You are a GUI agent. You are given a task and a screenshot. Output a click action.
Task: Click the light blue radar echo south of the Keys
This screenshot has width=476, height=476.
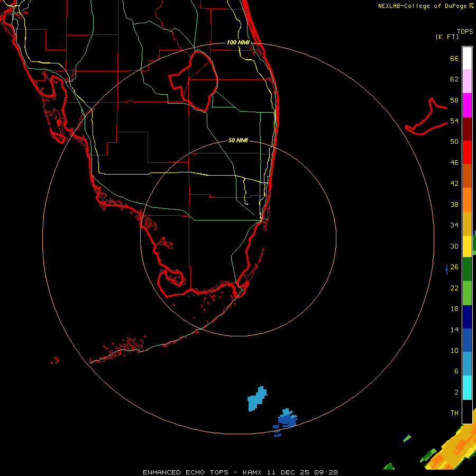(257, 399)
